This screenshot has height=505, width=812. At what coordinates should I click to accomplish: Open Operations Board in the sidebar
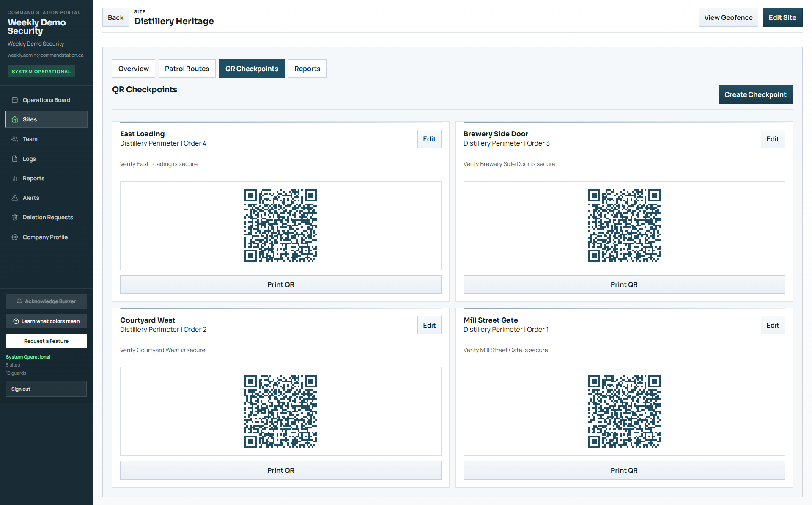click(47, 100)
